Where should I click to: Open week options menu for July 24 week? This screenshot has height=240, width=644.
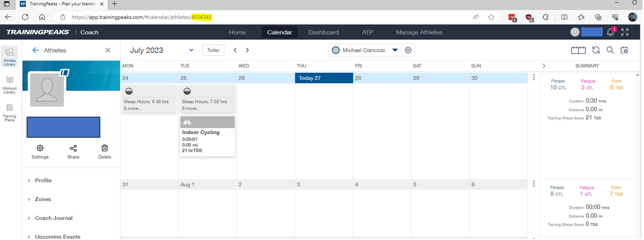534,77
